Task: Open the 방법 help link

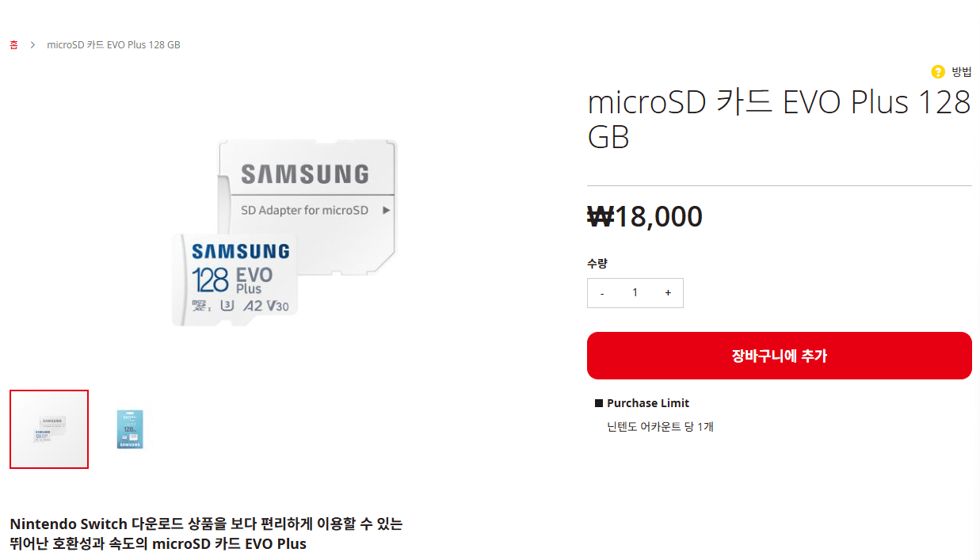Action: 962,71
